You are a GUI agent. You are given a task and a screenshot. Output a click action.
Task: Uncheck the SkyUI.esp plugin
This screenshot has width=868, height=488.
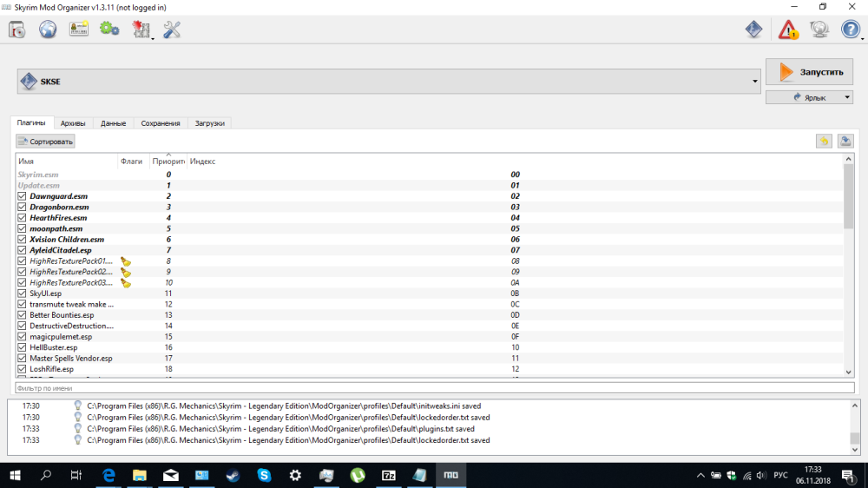pyautogui.click(x=22, y=293)
